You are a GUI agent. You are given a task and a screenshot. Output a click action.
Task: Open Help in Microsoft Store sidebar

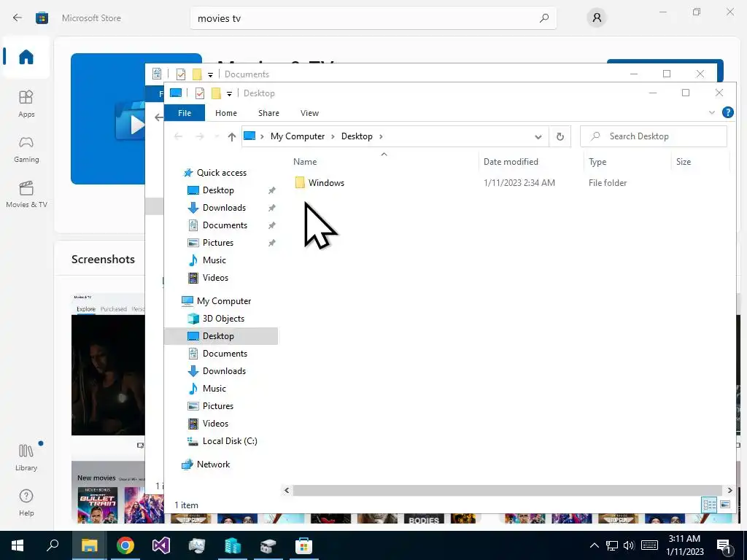pyautogui.click(x=26, y=502)
